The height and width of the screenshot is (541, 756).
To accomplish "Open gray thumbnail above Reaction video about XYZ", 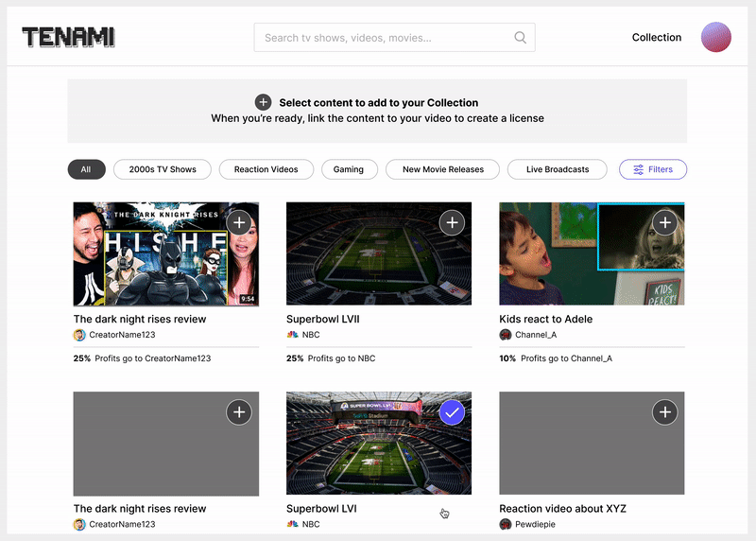I will tap(592, 443).
